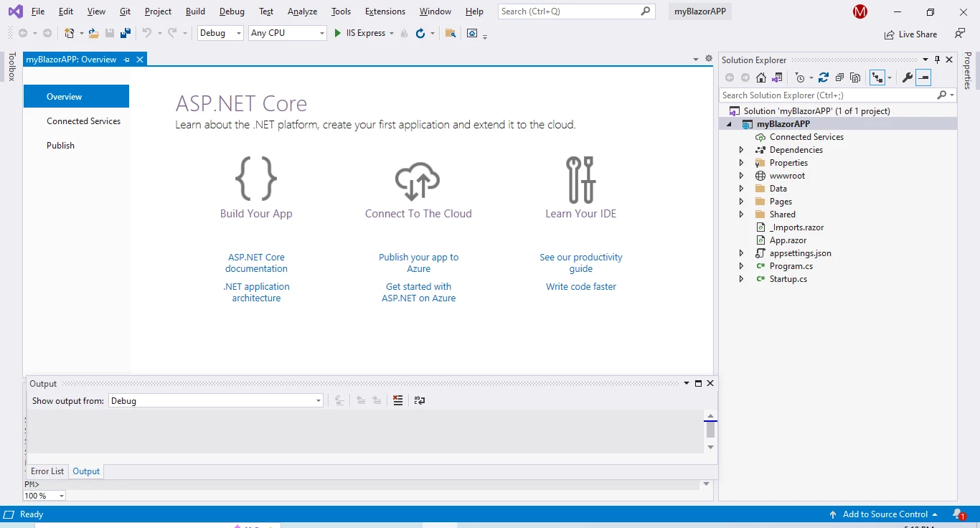The height and width of the screenshot is (528, 980).
Task: Click the Refresh Browser circular arrow icon
Action: (420, 33)
